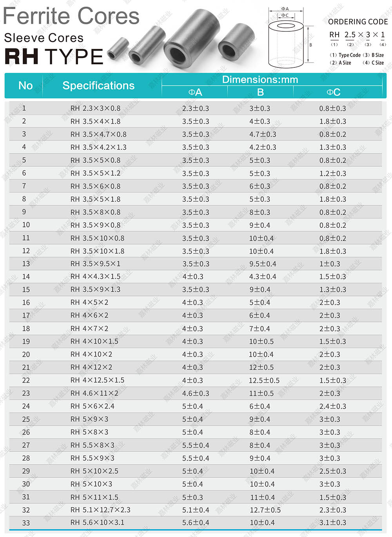Click the 2.4±0.3 ΦC value

(333, 406)
